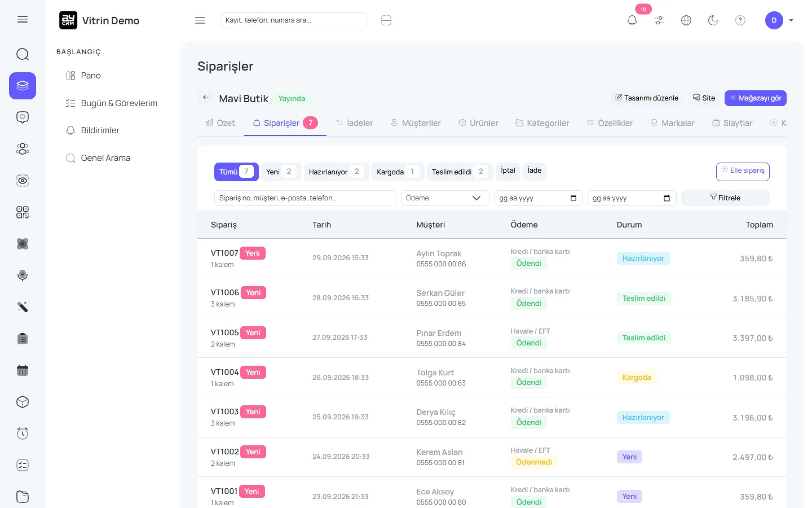The width and height of the screenshot is (812, 508).
Task: Click the Mağazayı gör button
Action: (x=756, y=98)
